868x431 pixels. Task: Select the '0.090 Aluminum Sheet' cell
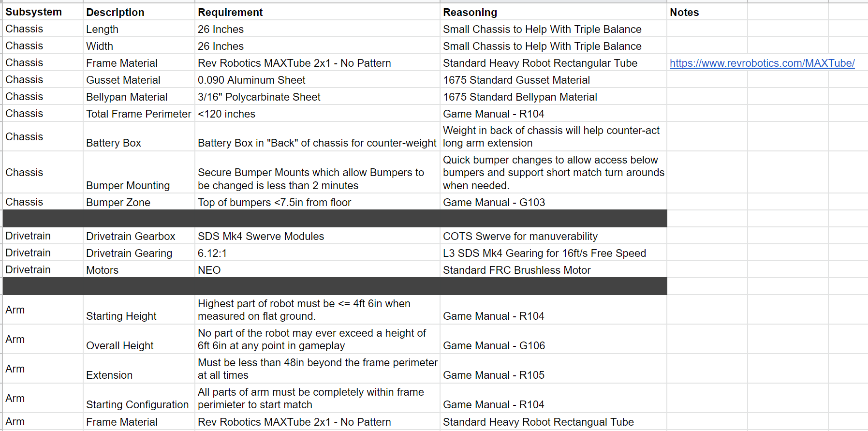click(x=317, y=80)
